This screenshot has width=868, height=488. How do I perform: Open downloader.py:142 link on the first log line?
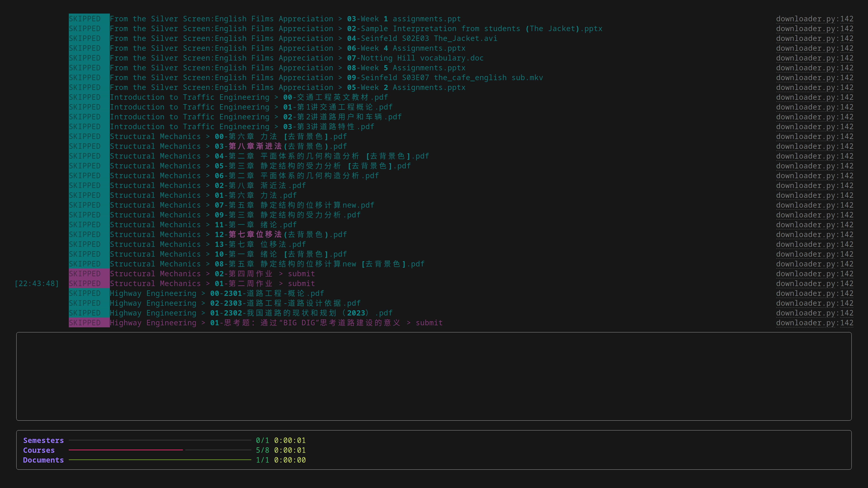point(814,19)
